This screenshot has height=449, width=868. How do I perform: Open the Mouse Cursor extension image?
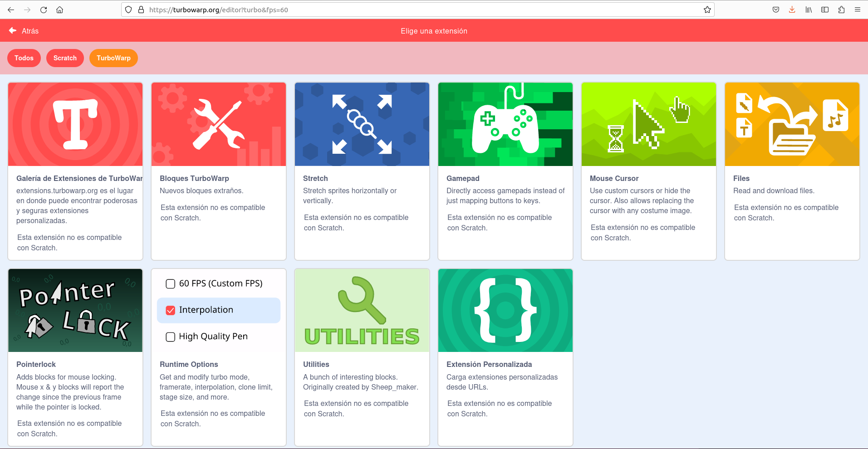pos(649,124)
